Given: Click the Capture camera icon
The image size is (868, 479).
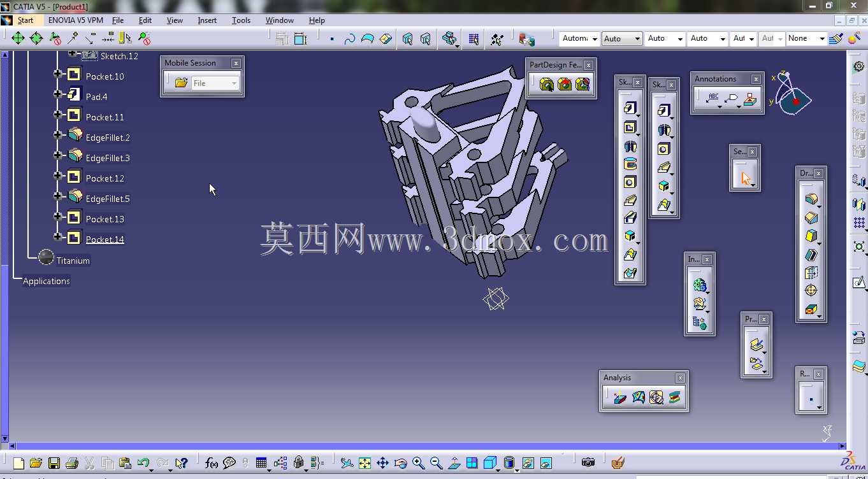Looking at the screenshot, I should pos(588,462).
